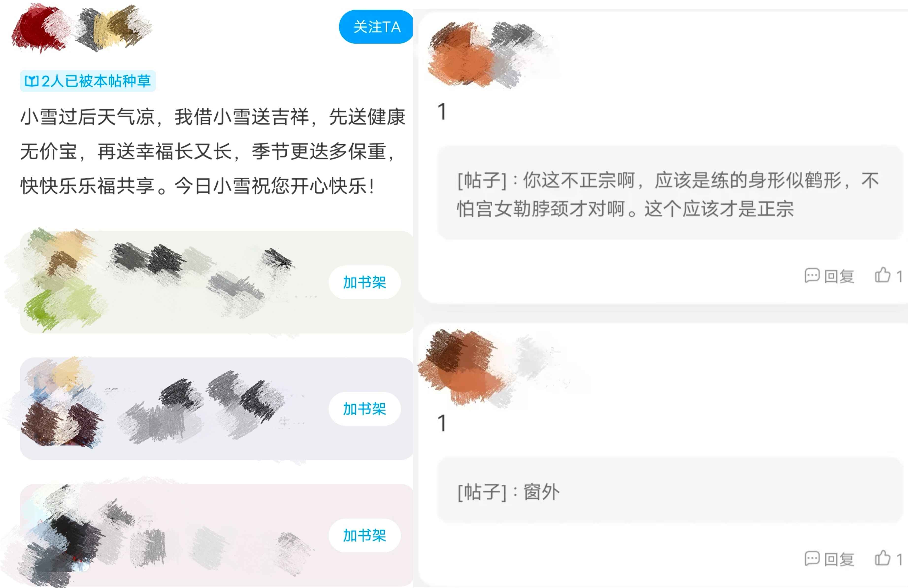Click the 关注TA follow button

[376, 27]
